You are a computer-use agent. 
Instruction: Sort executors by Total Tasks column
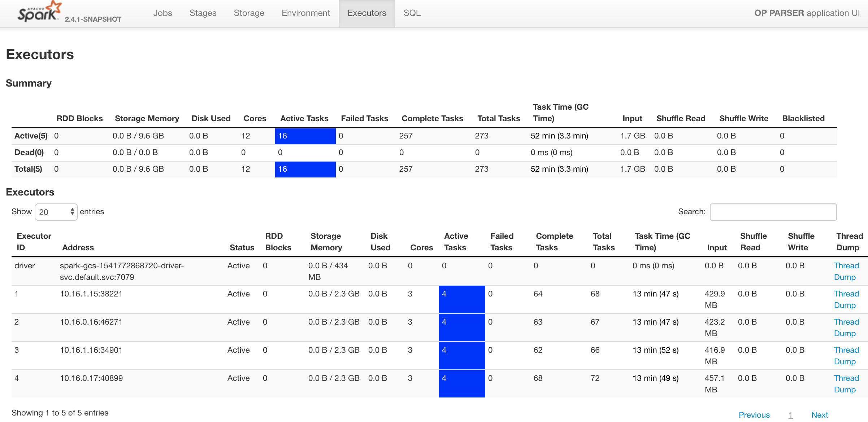[604, 242]
